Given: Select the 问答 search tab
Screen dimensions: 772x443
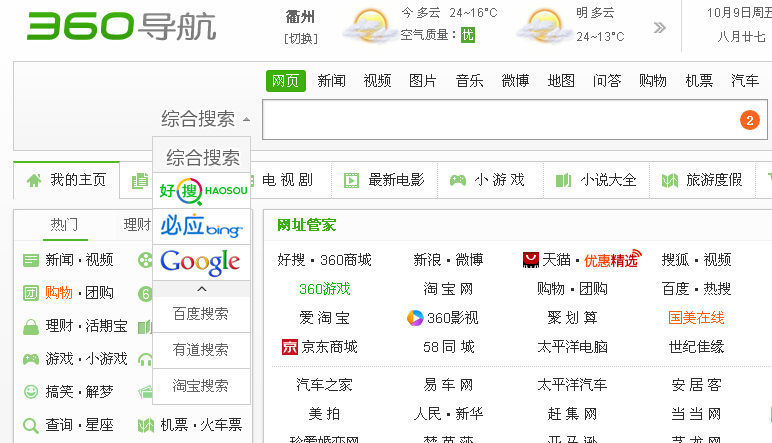Looking at the screenshot, I should click(x=607, y=81).
